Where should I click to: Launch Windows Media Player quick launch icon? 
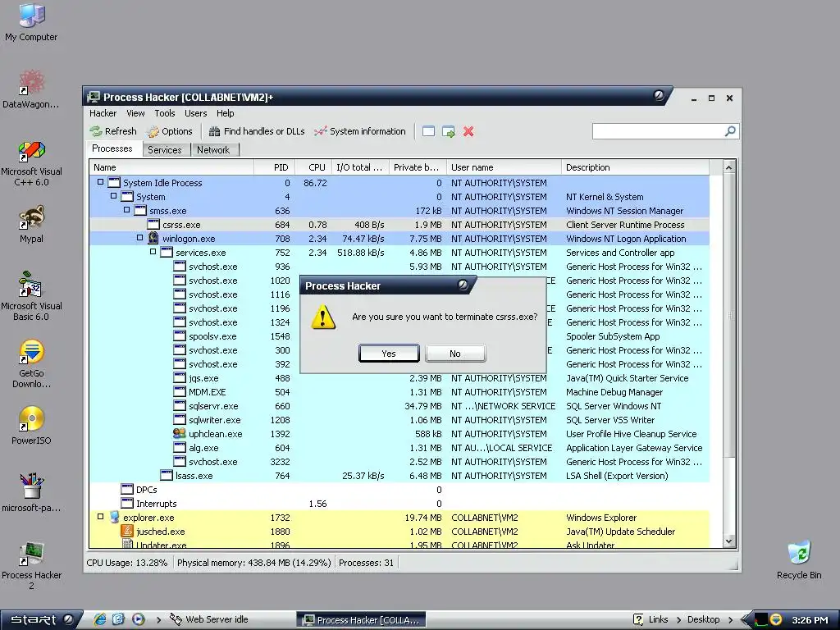(138, 619)
